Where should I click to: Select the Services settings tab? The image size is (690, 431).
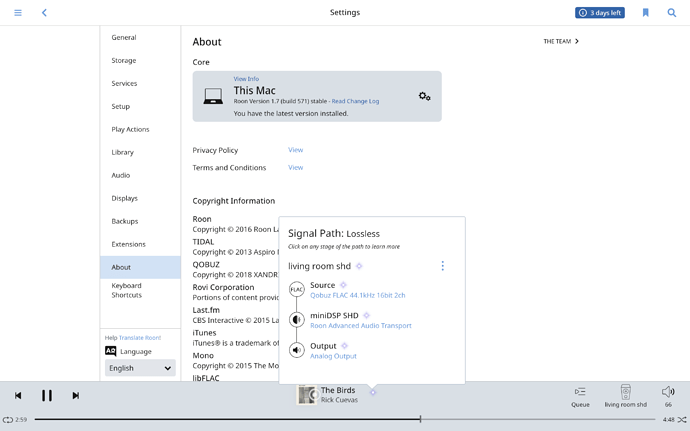[140, 83]
